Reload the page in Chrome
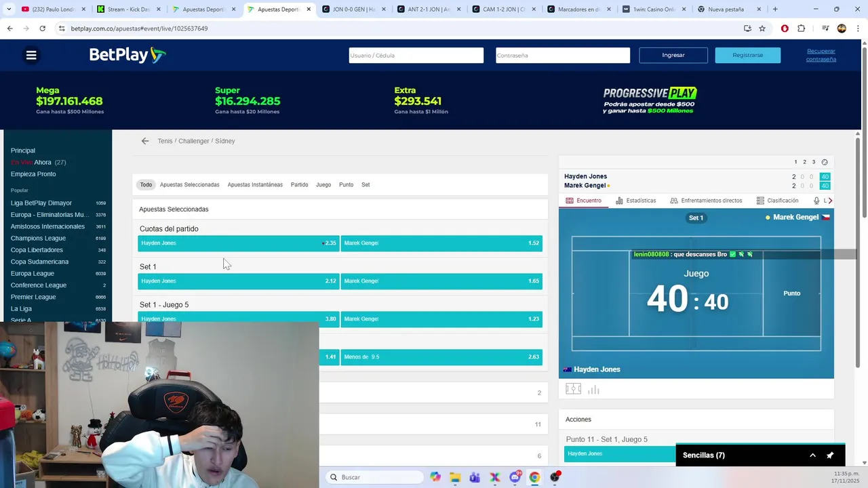 click(42, 28)
